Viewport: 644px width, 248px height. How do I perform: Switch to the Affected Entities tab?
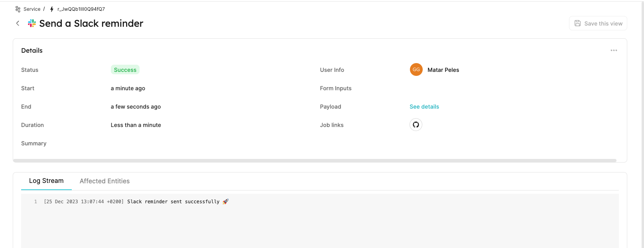pos(104,181)
